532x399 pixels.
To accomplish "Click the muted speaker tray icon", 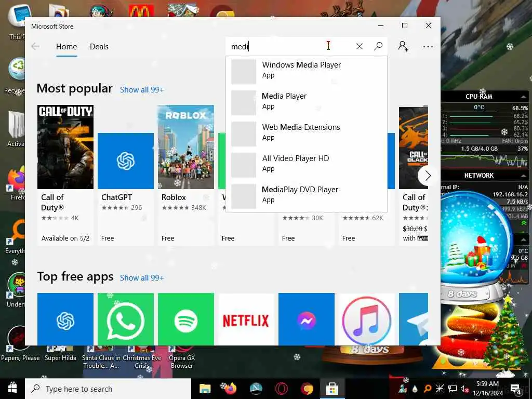I will (464, 389).
